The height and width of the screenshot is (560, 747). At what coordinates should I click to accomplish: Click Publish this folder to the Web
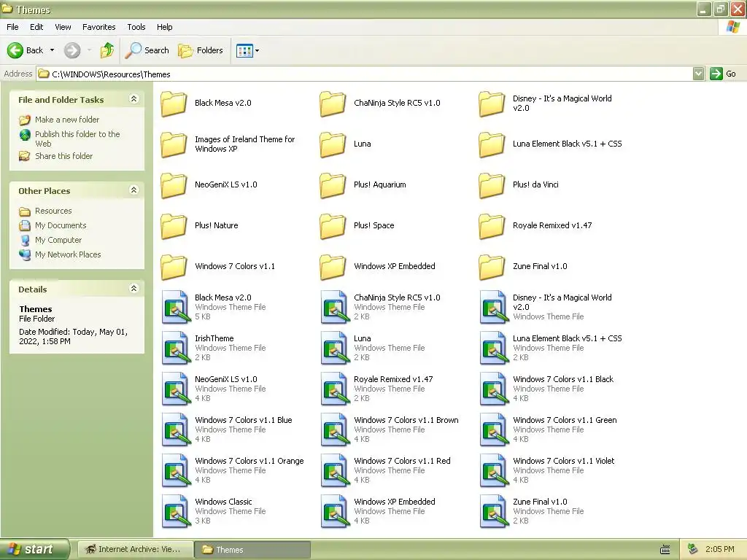coord(77,139)
